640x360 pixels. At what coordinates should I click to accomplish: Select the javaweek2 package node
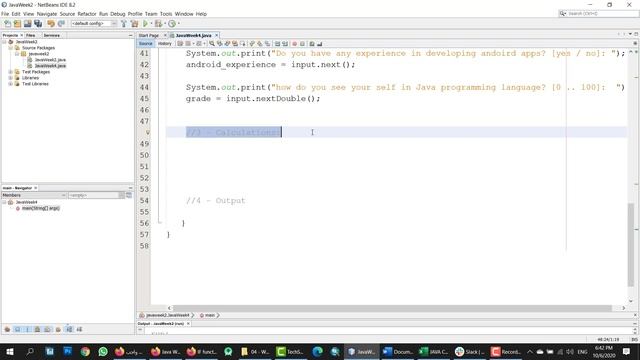[x=39, y=54]
